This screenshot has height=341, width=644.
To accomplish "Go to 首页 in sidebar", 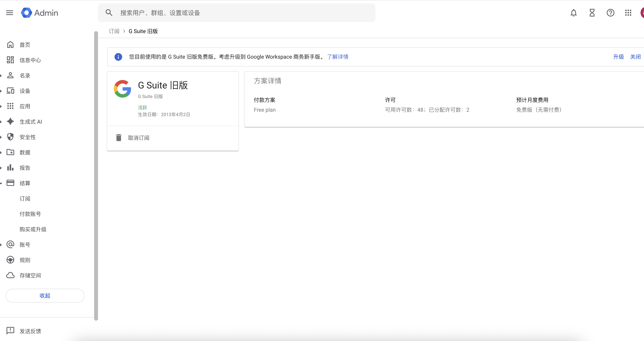I will click(25, 45).
